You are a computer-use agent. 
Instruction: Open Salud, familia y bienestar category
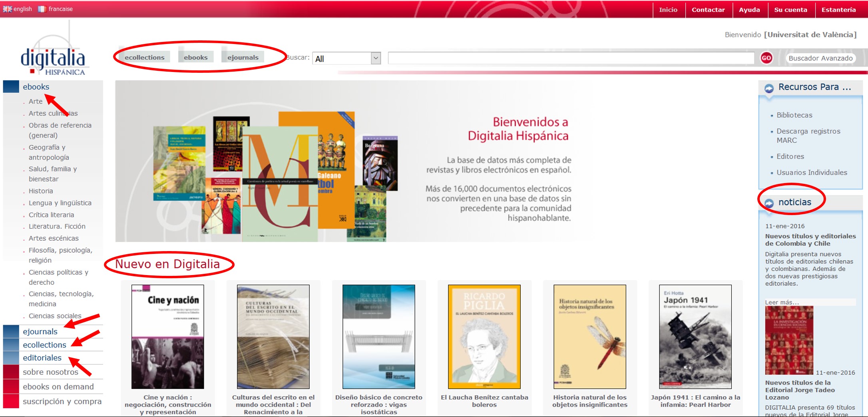point(53,174)
